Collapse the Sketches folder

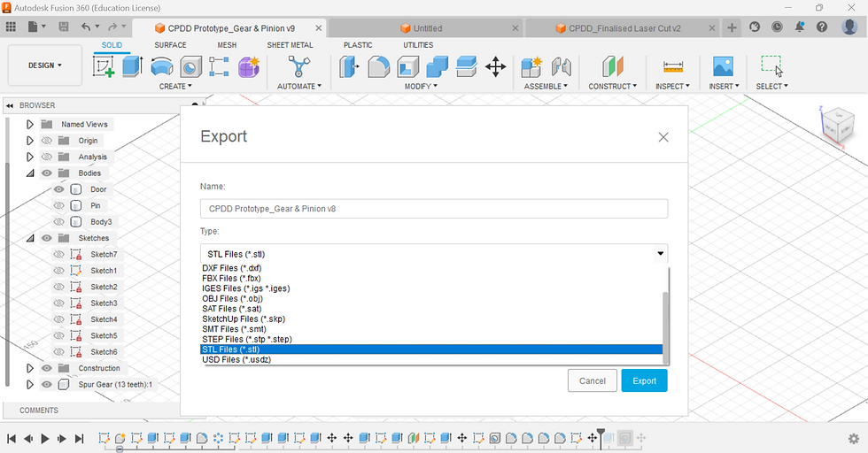(30, 238)
